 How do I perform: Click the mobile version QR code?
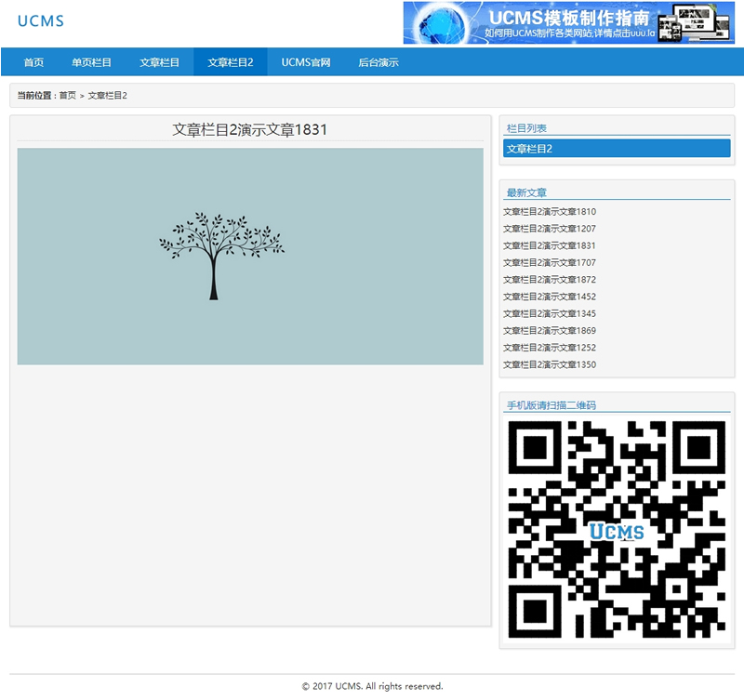pos(617,530)
